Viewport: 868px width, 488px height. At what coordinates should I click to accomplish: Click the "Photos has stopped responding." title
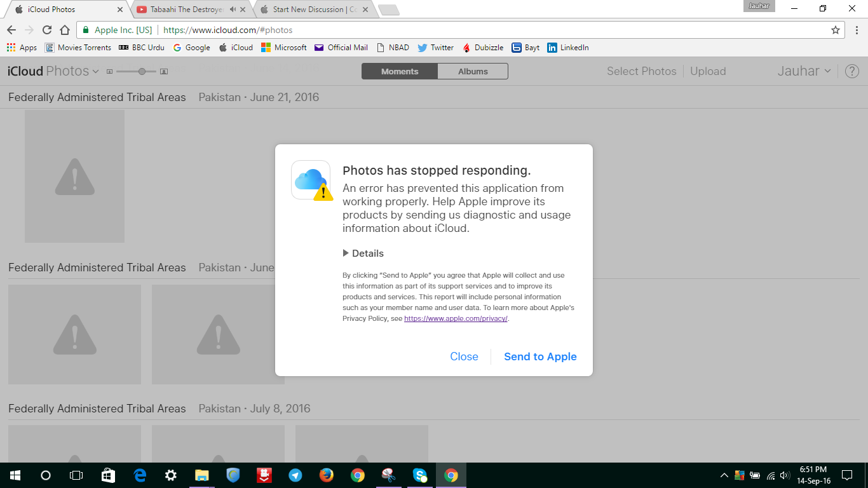(x=437, y=170)
